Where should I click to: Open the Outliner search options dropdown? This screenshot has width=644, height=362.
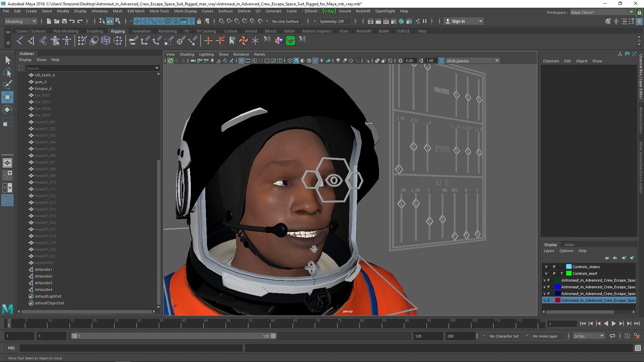click(157, 68)
